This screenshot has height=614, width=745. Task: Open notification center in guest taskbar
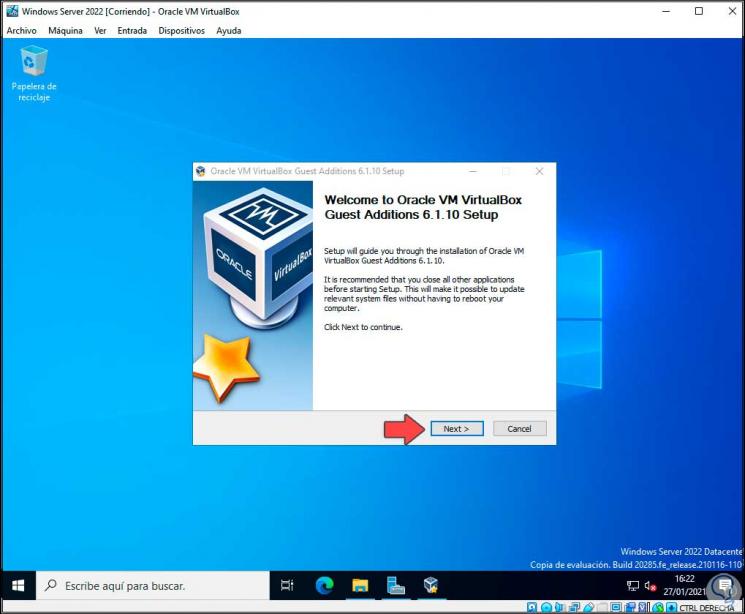click(726, 585)
